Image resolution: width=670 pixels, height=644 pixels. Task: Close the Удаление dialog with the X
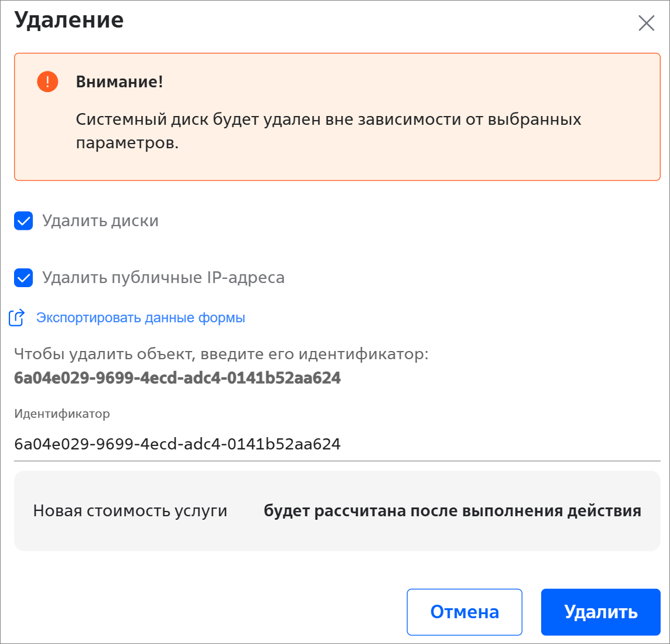point(646,23)
